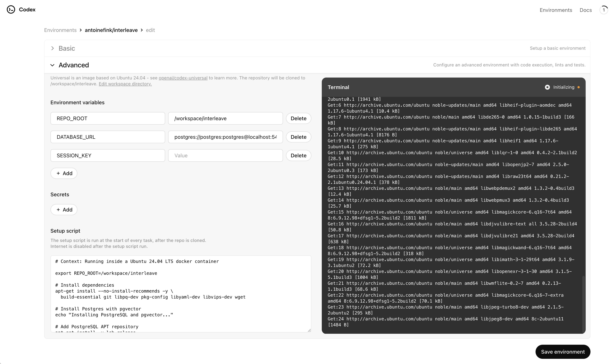Go to antoinefink/interleave breadcrumb
Viewport: 612px width, 364px height.
111,30
